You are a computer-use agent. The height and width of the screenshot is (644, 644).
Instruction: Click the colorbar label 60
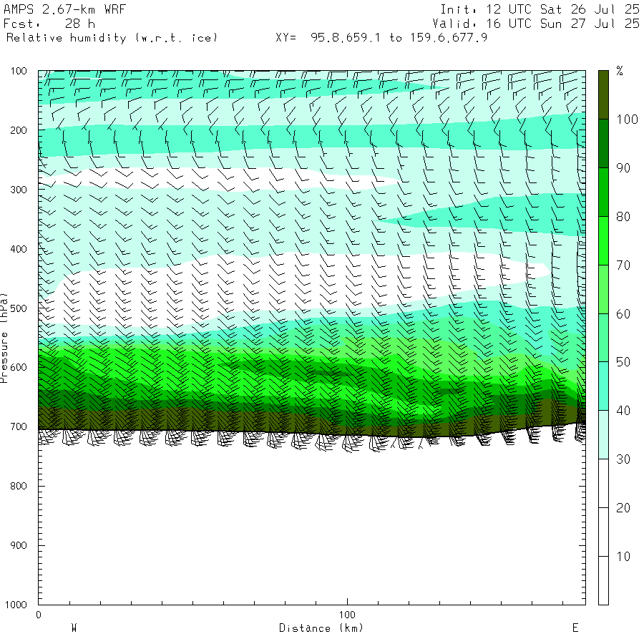click(623, 314)
